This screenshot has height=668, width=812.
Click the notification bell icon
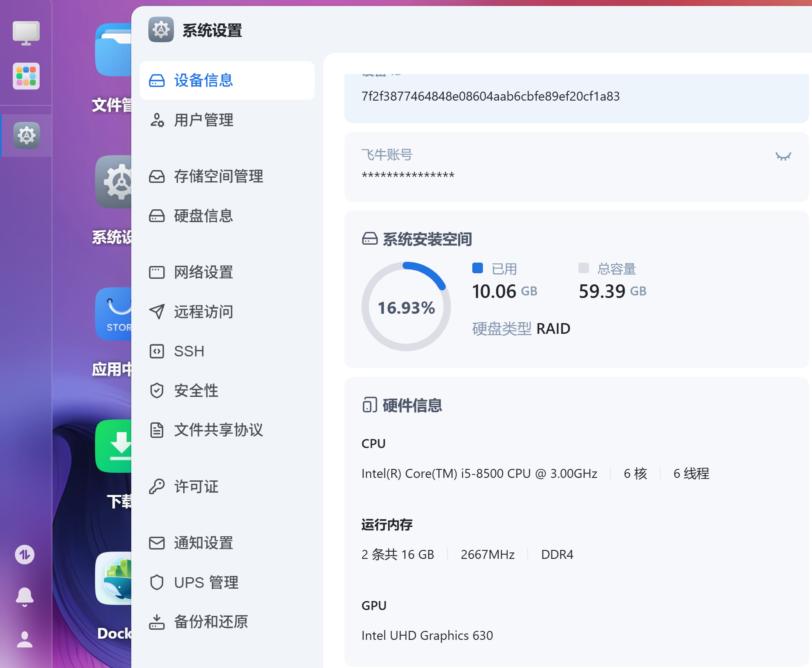click(24, 597)
